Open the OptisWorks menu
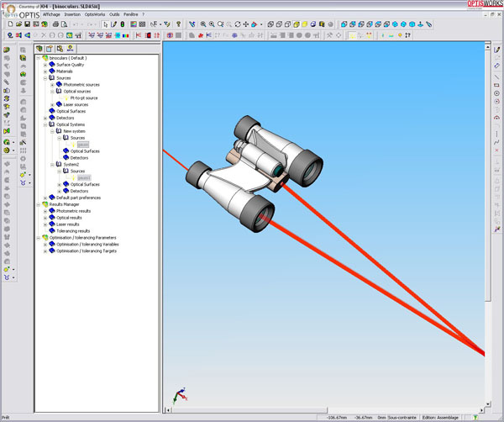The height and width of the screenshot is (422, 504). click(95, 14)
